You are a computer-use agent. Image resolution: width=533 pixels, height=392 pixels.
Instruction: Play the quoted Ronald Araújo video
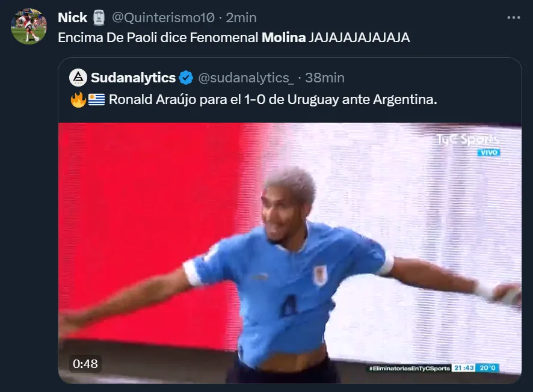pos(289,253)
